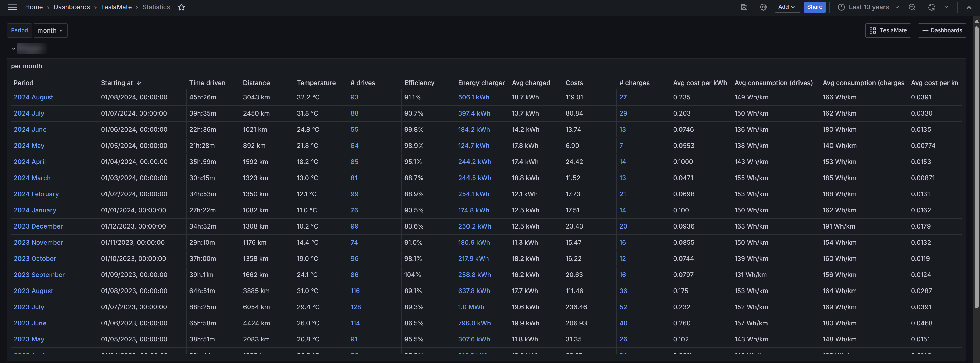Viewport: 980px width, 363px height.
Task: Go to Home breadcrumb
Action: pyautogui.click(x=34, y=7)
